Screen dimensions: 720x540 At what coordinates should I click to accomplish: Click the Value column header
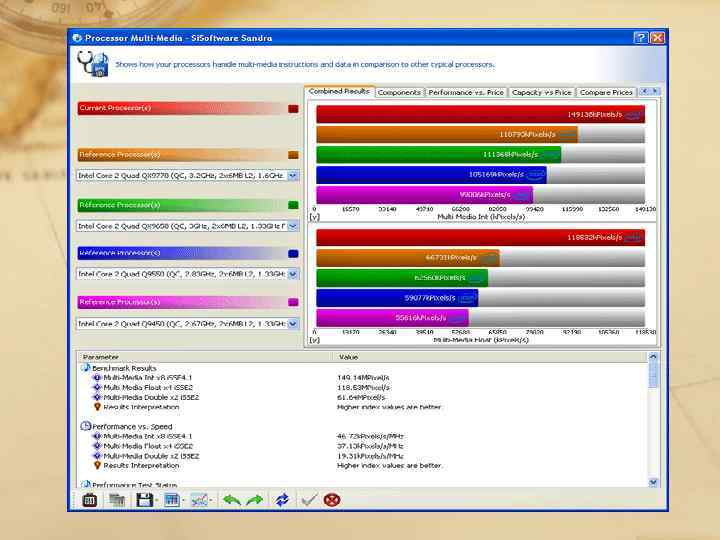(491, 357)
